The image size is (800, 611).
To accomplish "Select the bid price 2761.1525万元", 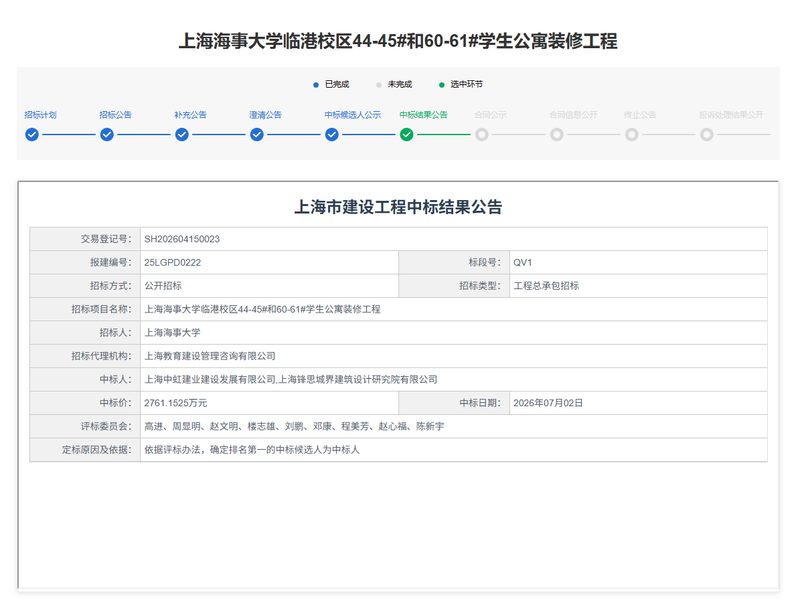I will tap(176, 403).
